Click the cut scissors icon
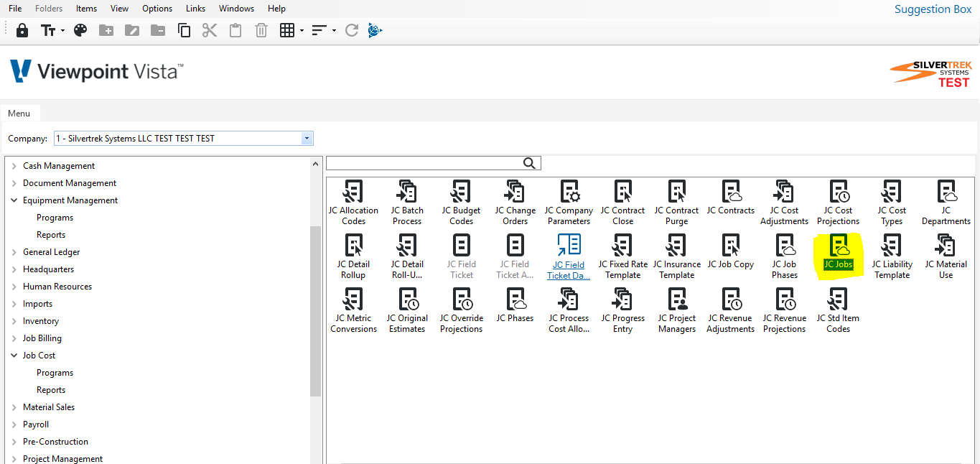This screenshot has width=980, height=464. (210, 30)
